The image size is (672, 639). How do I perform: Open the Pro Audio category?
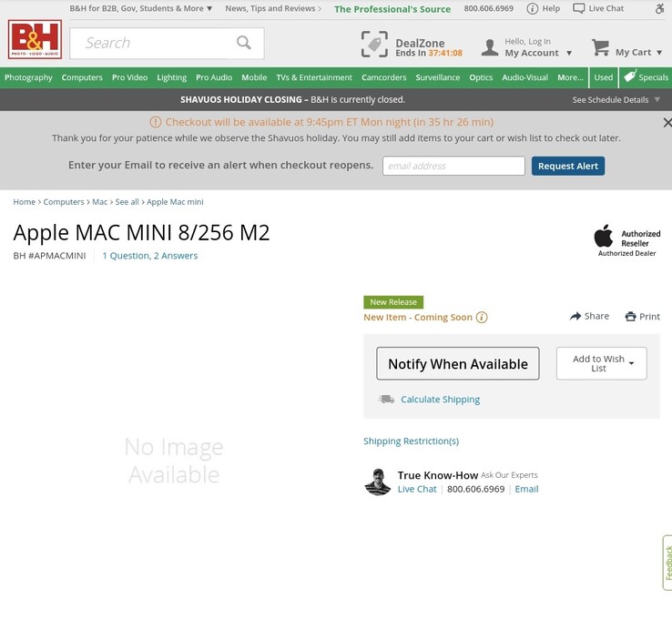(214, 77)
